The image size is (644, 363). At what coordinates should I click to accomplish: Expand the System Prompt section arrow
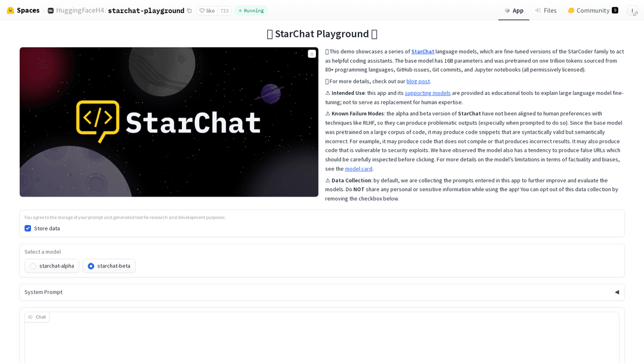(617, 293)
